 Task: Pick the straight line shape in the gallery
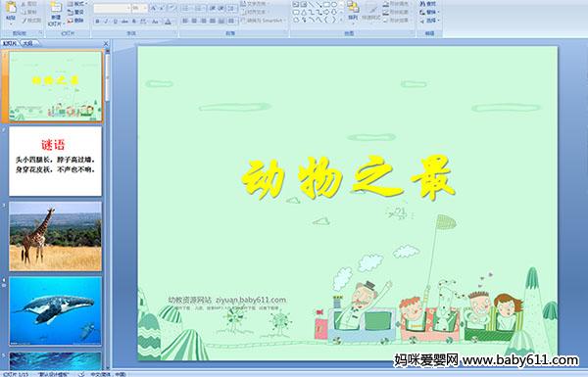coord(312,4)
